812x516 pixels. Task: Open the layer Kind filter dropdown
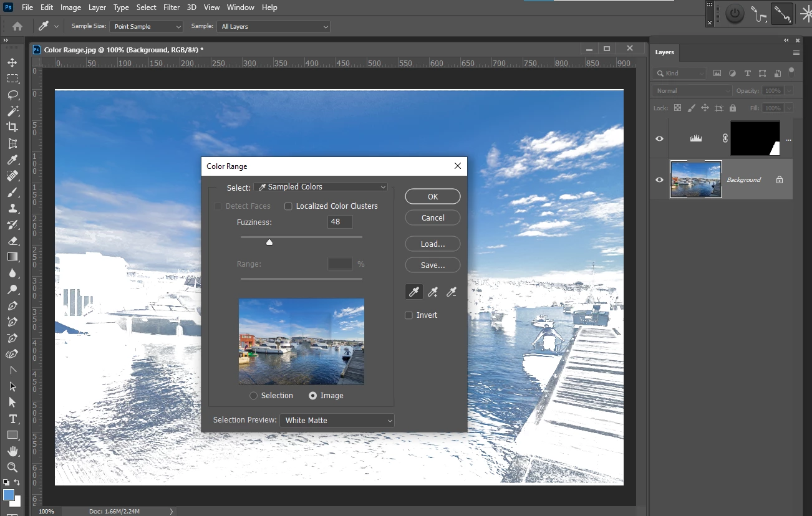680,73
